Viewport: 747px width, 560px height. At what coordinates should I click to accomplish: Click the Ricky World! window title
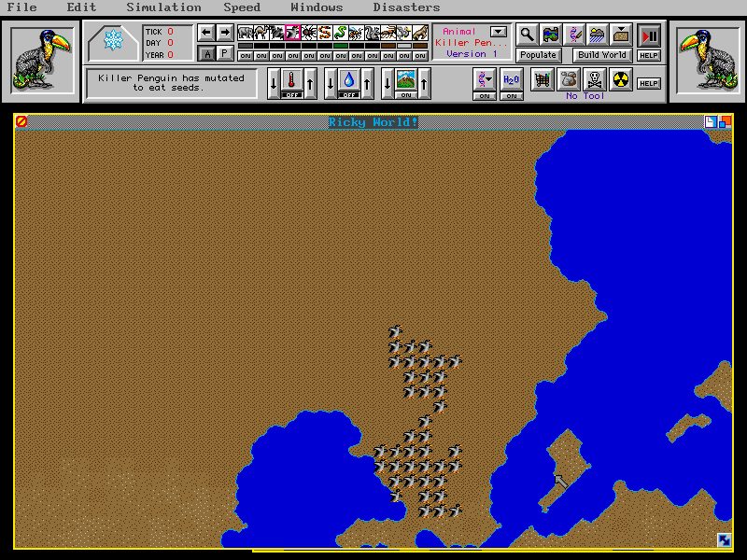click(373, 122)
